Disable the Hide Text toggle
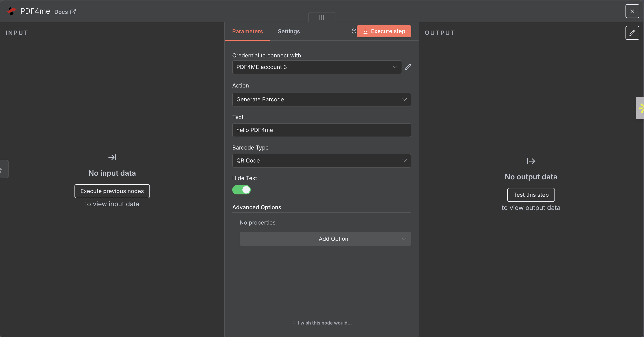This screenshot has width=644, height=337. [241, 190]
